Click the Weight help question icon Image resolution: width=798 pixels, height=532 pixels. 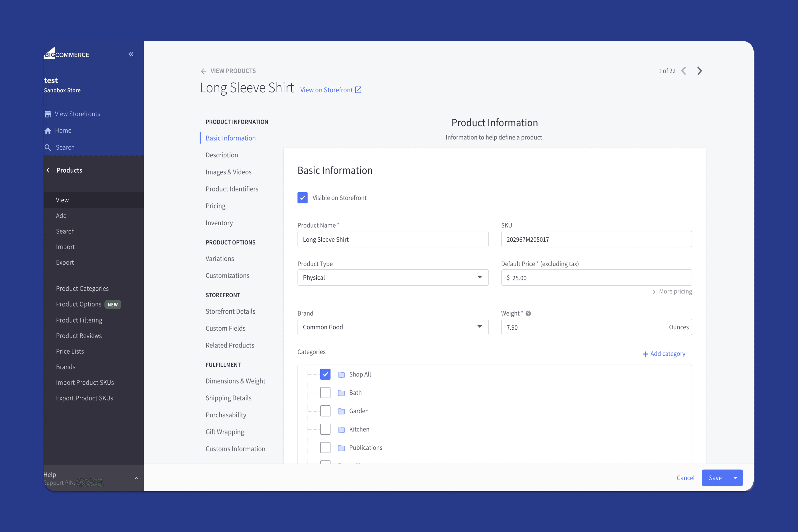coord(528,313)
